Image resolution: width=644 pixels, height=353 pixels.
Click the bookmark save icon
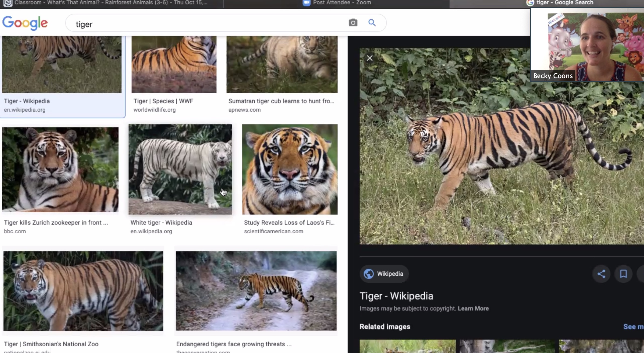[623, 274]
